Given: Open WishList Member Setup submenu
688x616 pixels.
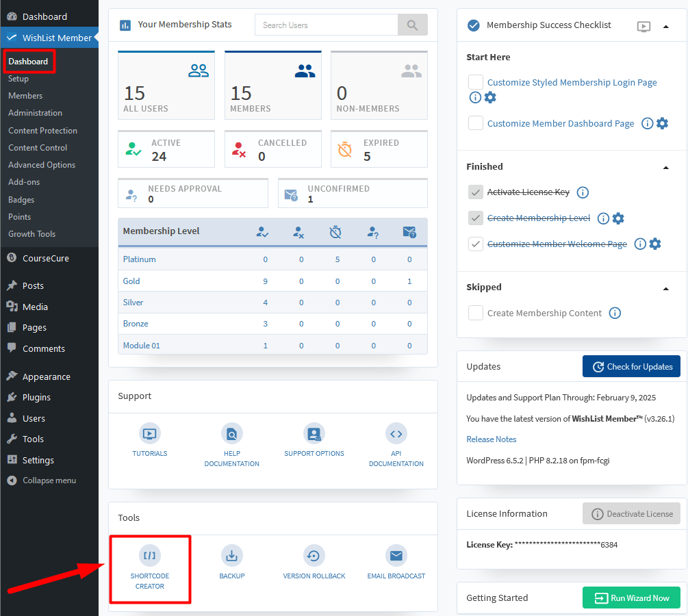Looking at the screenshot, I should tap(18, 79).
